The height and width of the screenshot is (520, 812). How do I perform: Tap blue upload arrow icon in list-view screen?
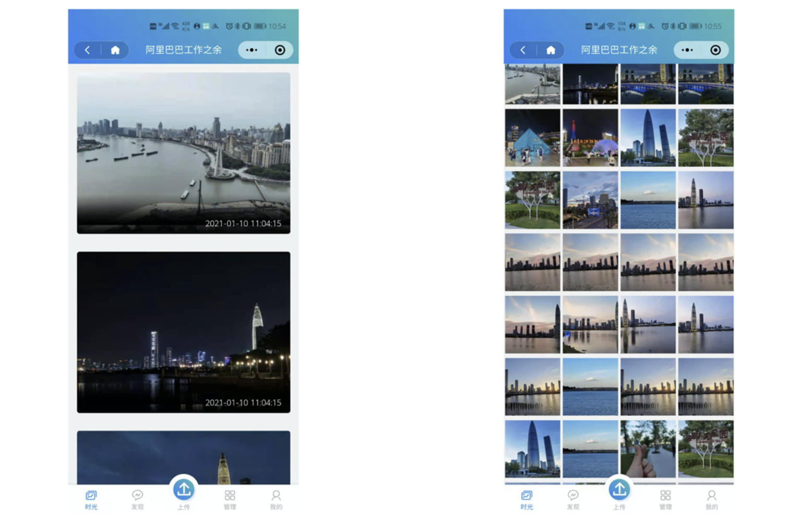[x=184, y=490]
